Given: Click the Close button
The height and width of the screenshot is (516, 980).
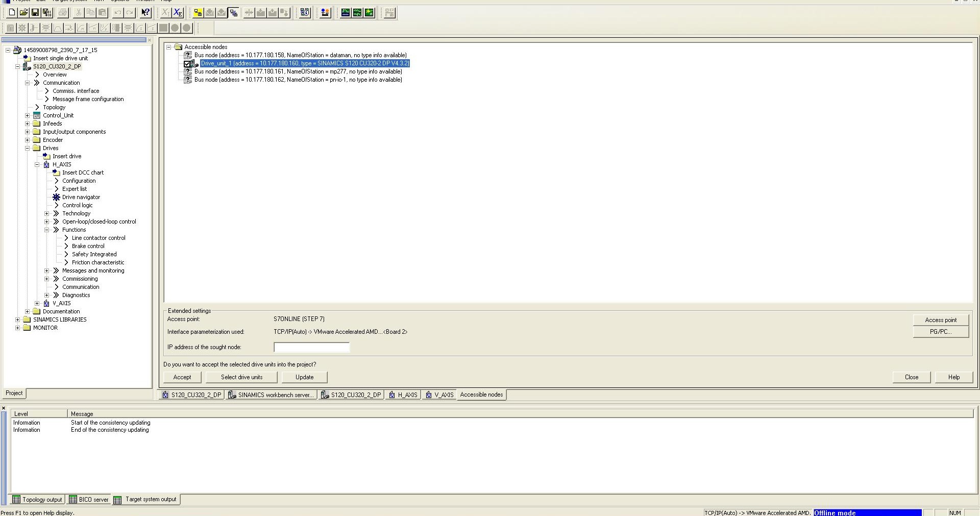Looking at the screenshot, I should click(912, 377).
